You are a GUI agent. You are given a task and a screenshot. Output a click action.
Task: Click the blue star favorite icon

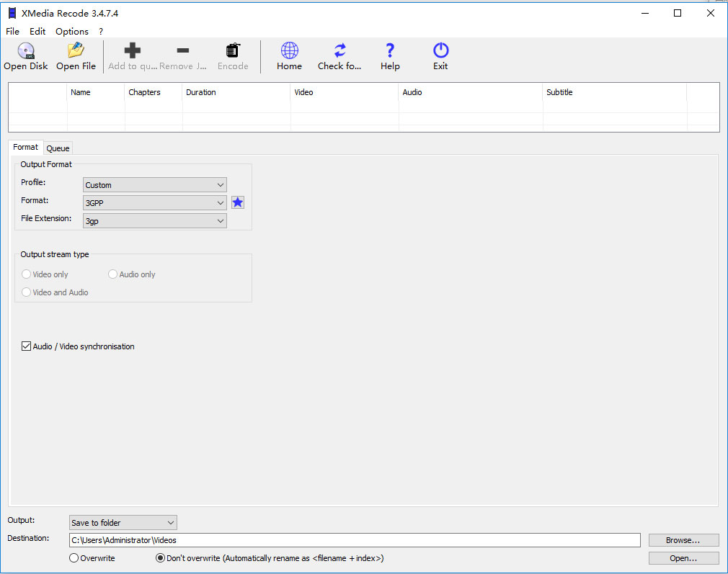(238, 203)
